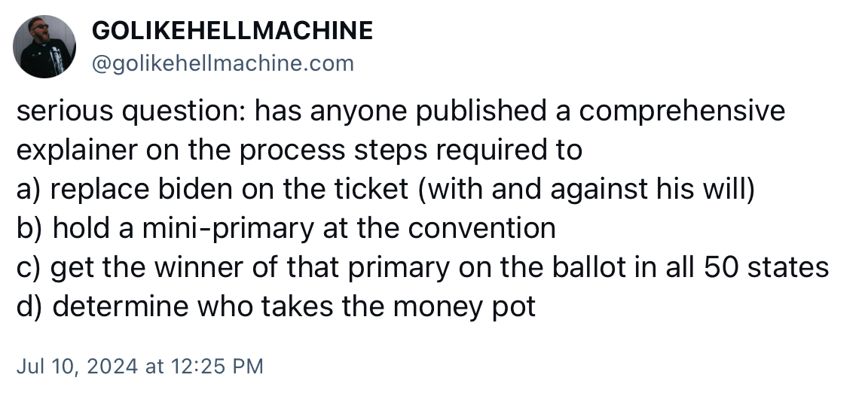Click the line "b) hold a mini-primary"
This screenshot has height=396, width=868.
click(x=286, y=227)
